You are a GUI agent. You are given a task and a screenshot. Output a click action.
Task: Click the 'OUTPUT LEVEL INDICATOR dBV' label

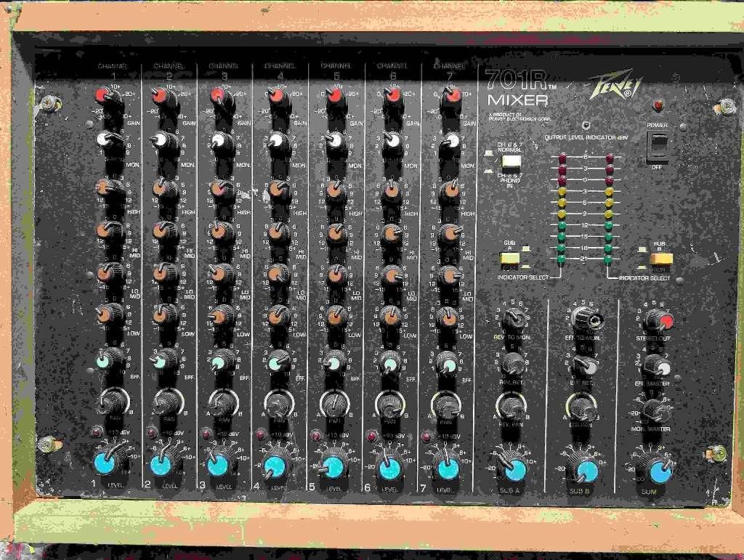586,137
